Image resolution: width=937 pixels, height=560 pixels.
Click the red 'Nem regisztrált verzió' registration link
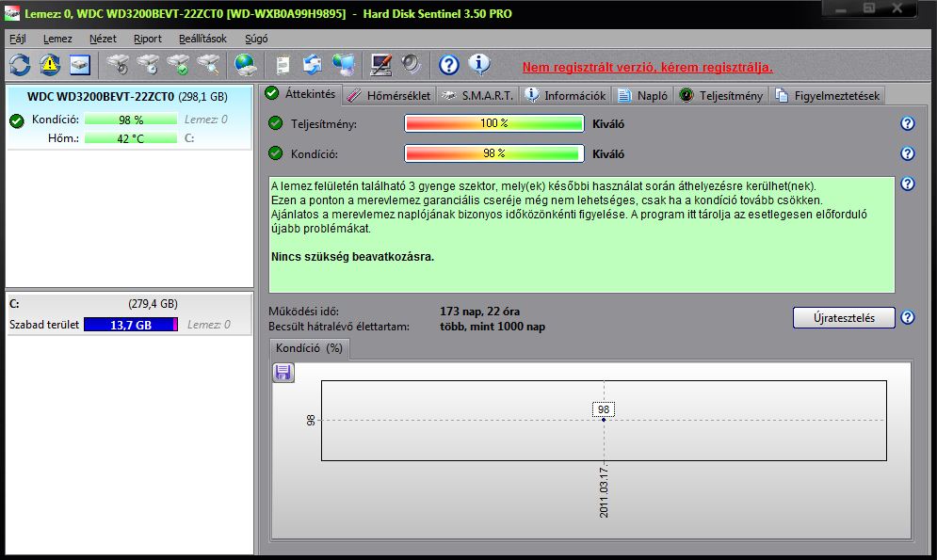click(x=647, y=68)
